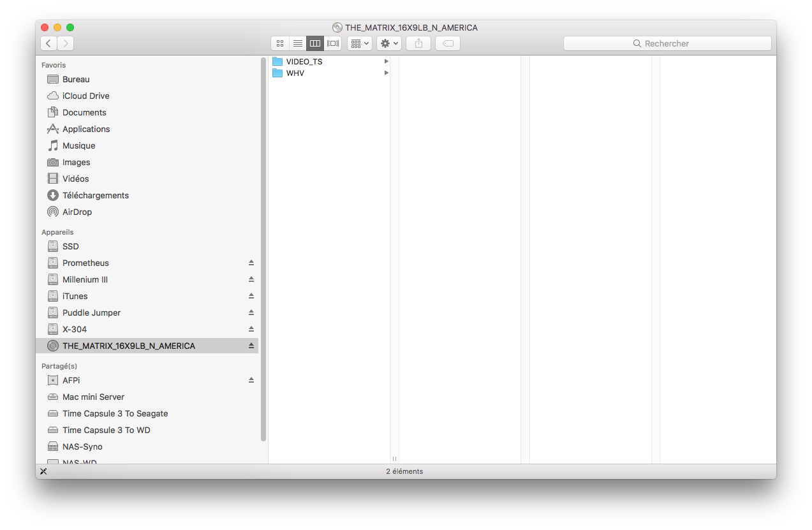Viewport: 812px width, 530px height.
Task: Click the sidebar scrollbar
Action: click(263, 249)
